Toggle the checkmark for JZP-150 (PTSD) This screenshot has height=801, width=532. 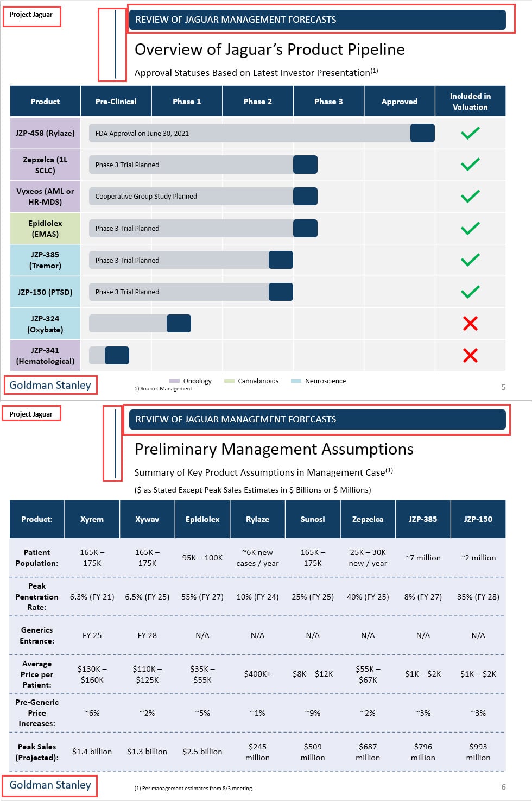pos(469,292)
